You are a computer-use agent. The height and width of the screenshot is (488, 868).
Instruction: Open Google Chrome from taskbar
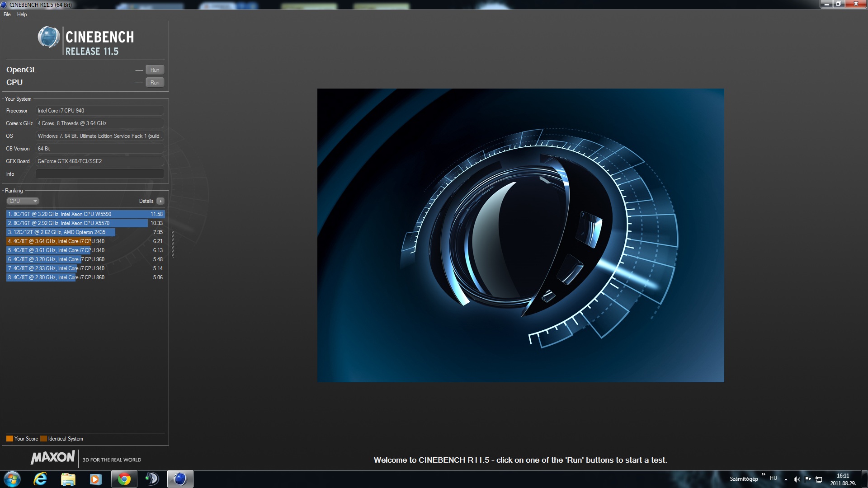point(124,479)
